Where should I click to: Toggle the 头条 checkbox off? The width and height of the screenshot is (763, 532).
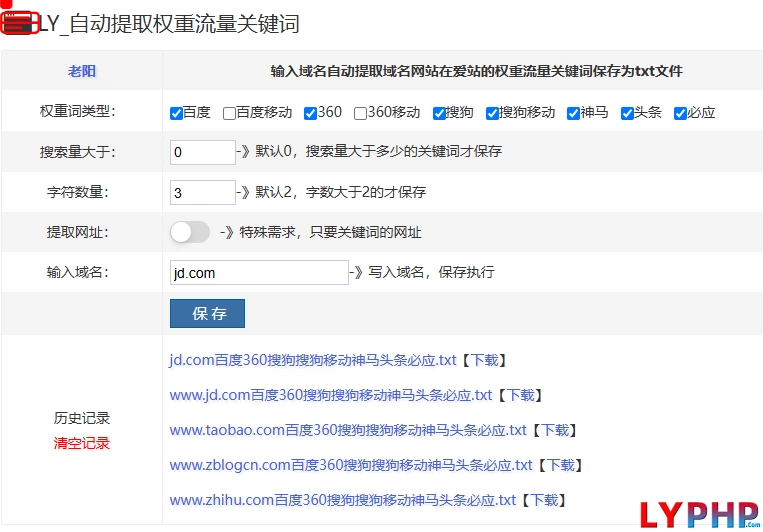tap(627, 113)
